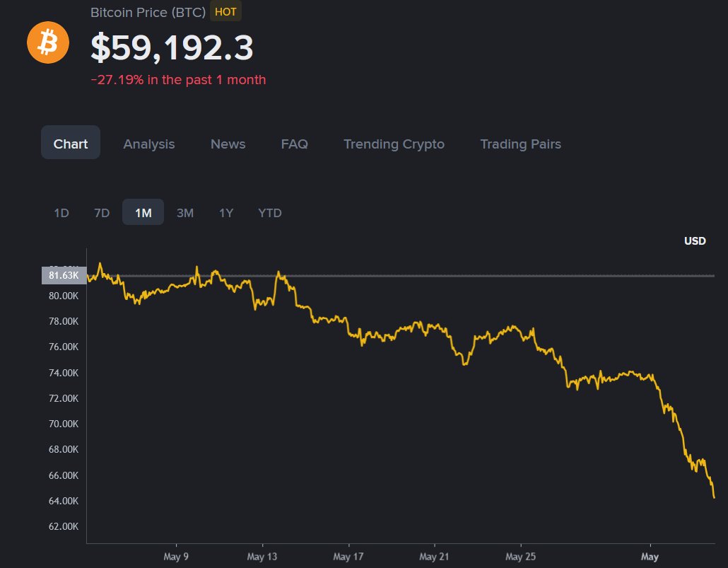Open the Trending Crypto tab

(394, 144)
